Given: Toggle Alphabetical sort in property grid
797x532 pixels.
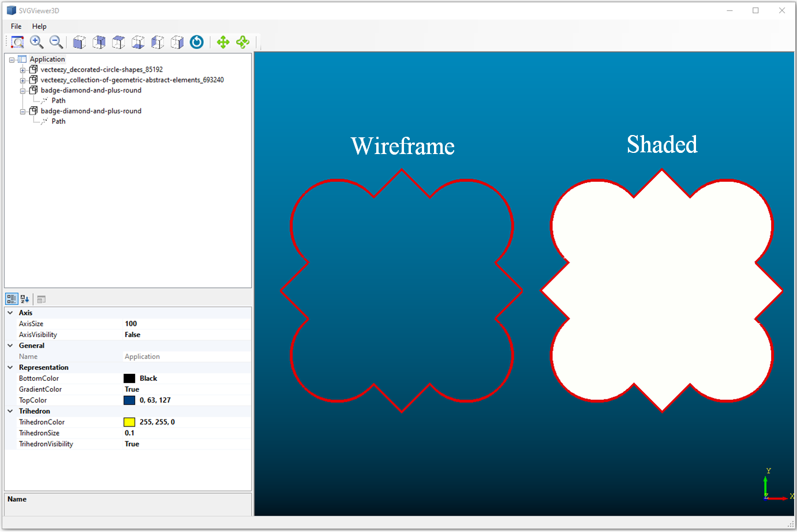Looking at the screenshot, I should pos(25,299).
